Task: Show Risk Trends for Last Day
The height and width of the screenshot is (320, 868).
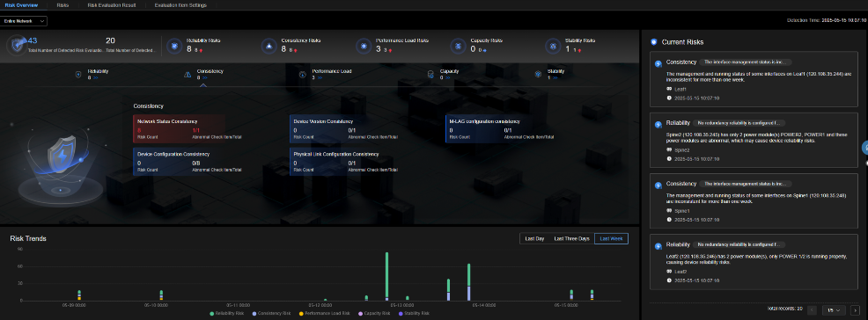Action: tap(534, 239)
